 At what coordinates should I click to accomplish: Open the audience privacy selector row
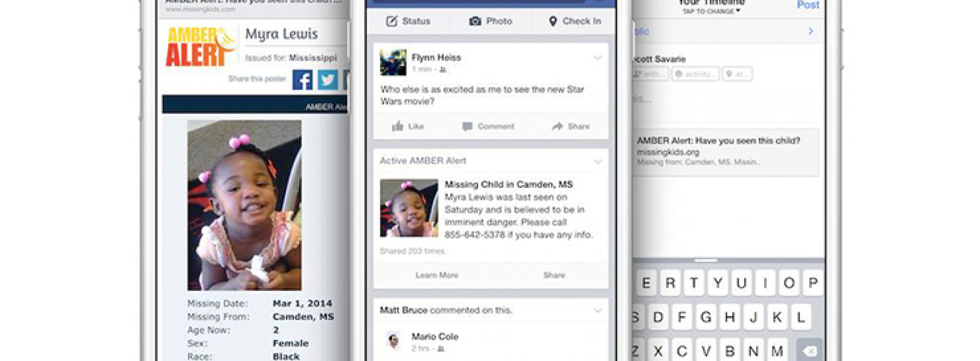click(x=728, y=31)
